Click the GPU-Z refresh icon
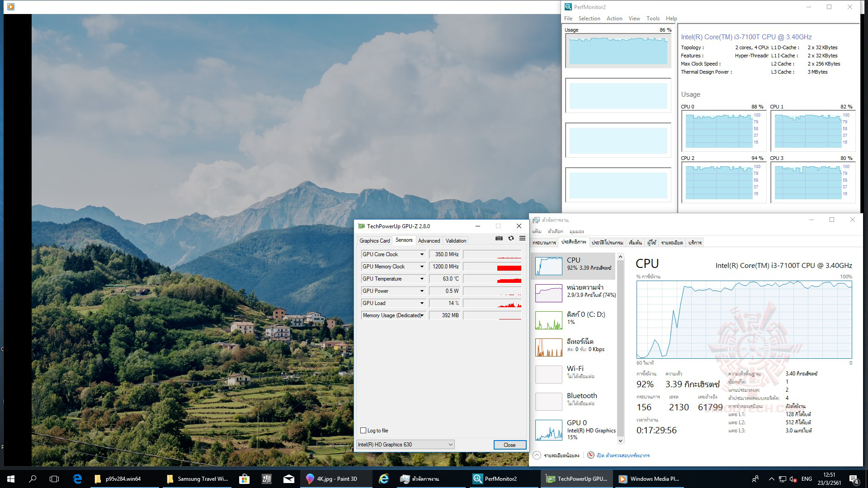The image size is (868, 488). click(511, 238)
